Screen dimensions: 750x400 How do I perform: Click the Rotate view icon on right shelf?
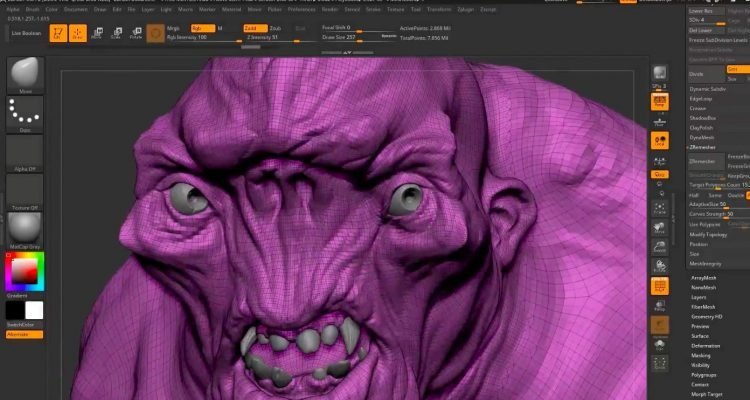(x=660, y=266)
